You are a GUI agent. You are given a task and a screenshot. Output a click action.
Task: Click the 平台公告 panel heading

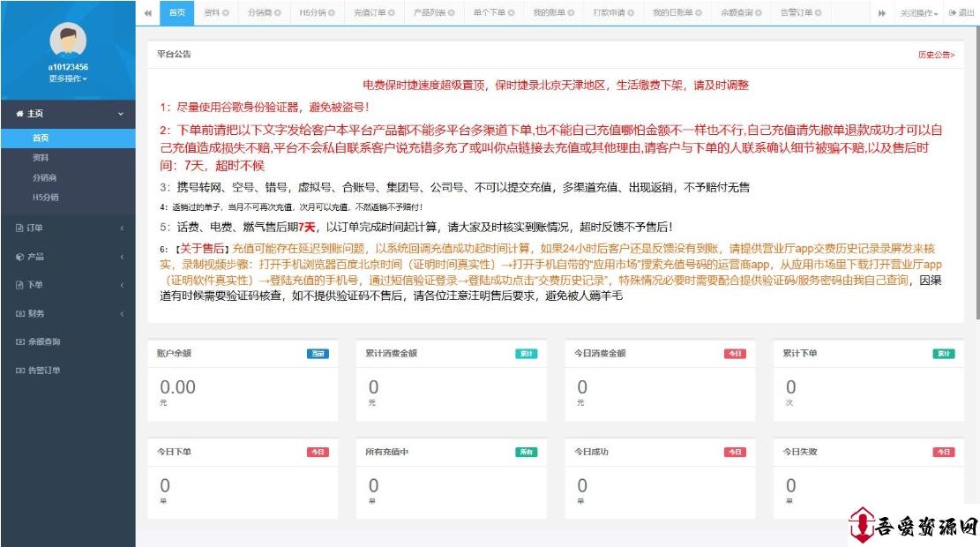[174, 55]
